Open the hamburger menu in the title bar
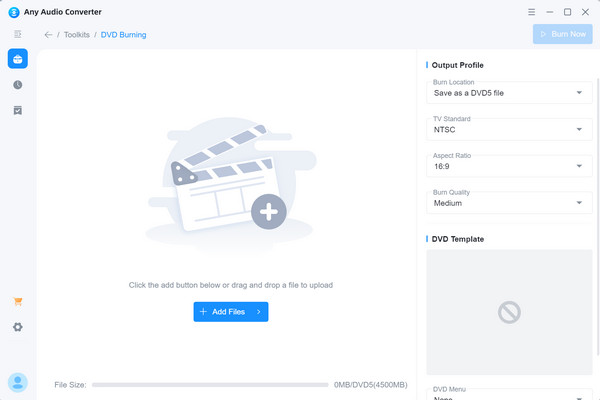Viewport: 600px width, 400px height. 532,12
